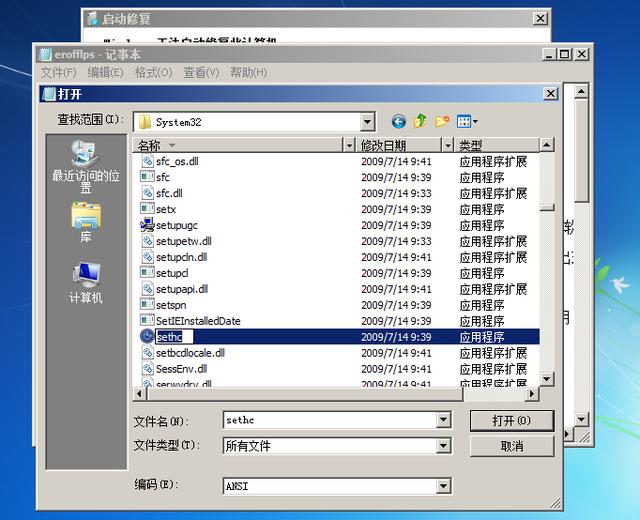Open the 文件(F) menu in Notepad

(58, 73)
